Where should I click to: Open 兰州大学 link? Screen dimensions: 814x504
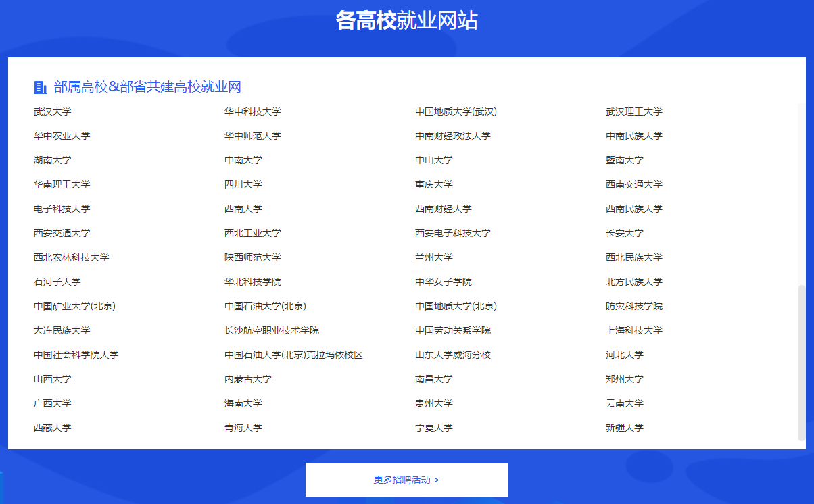click(434, 257)
